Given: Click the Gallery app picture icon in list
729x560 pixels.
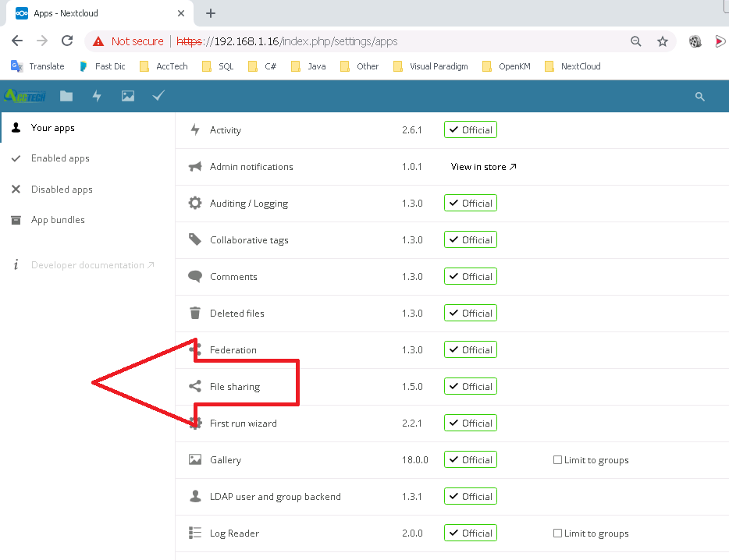Looking at the screenshot, I should [195, 459].
